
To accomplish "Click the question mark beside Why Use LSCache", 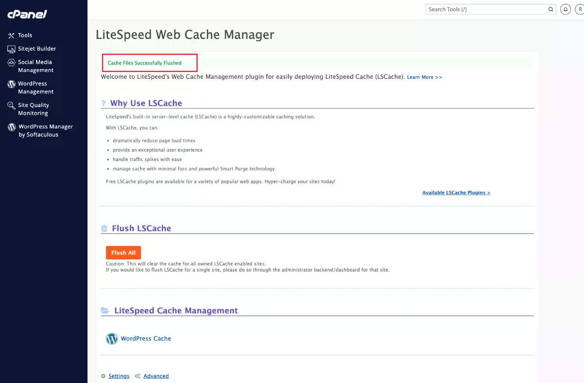I will [x=103, y=103].
